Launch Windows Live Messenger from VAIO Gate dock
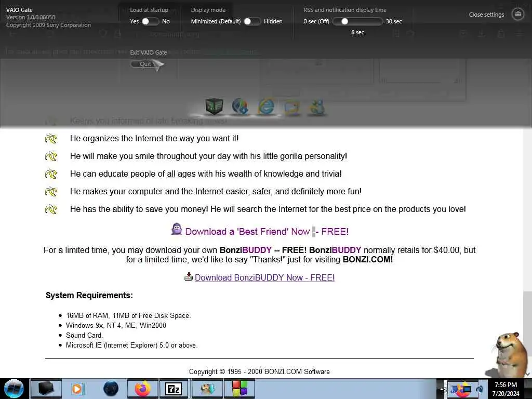This screenshot has width=532, height=399. click(317, 108)
